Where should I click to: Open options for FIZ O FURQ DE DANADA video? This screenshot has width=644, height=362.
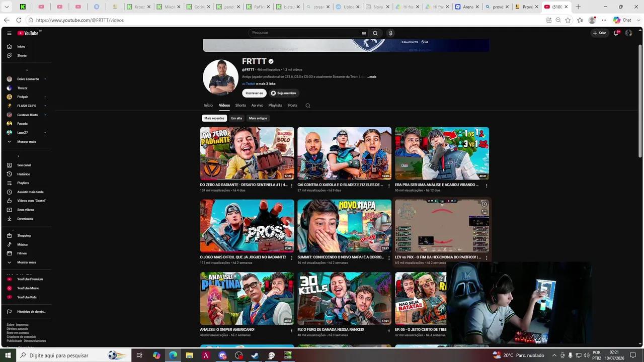coord(389,330)
